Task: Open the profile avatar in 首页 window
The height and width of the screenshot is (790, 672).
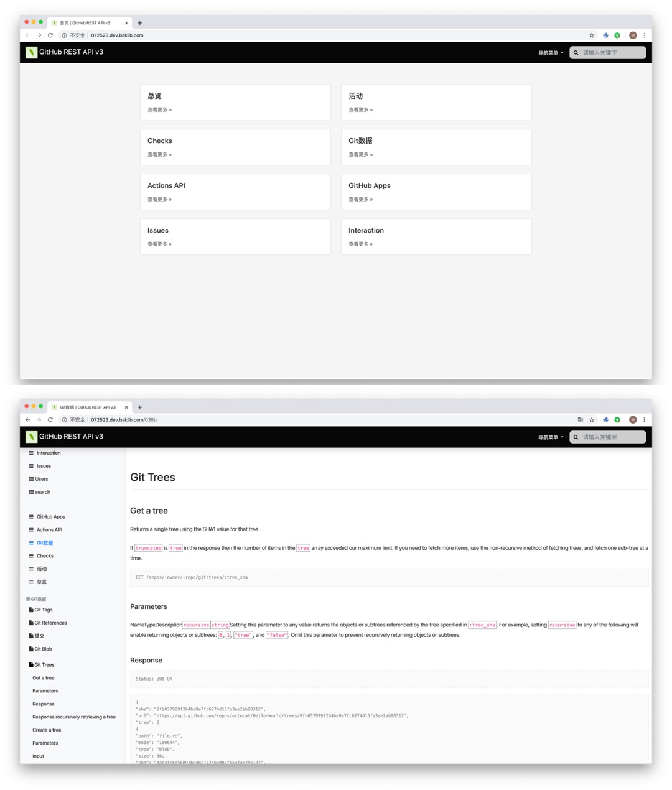Action: 633,35
